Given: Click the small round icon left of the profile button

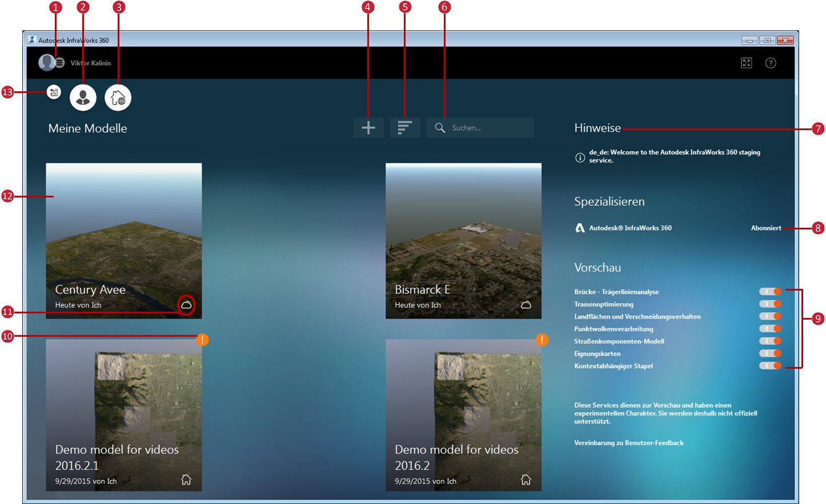Looking at the screenshot, I should (x=54, y=92).
